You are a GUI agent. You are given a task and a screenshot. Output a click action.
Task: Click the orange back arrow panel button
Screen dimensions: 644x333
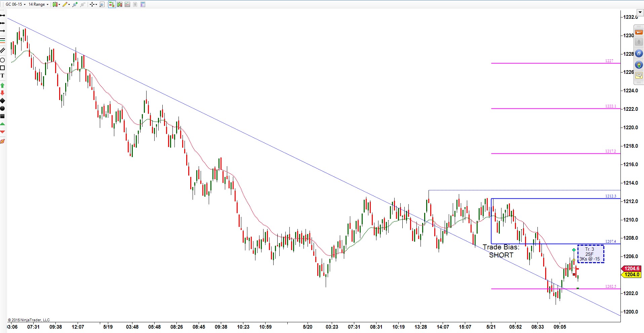[639, 33]
